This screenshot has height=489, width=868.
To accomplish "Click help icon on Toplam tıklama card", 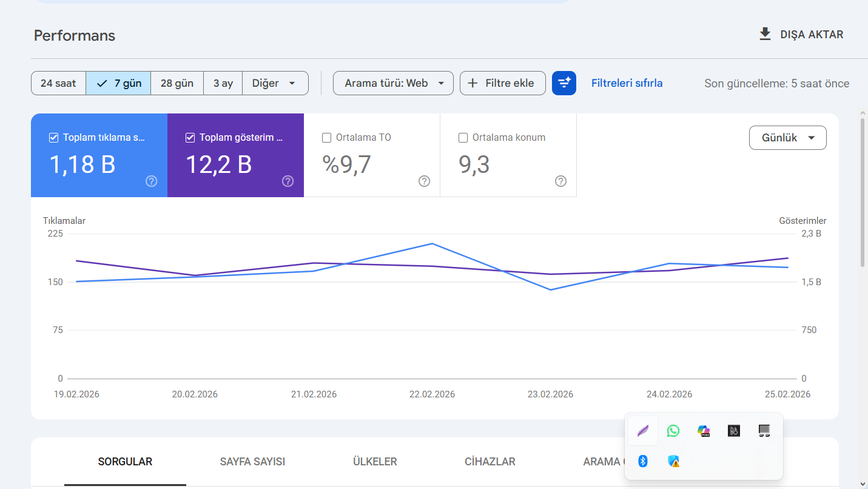I will tap(152, 181).
